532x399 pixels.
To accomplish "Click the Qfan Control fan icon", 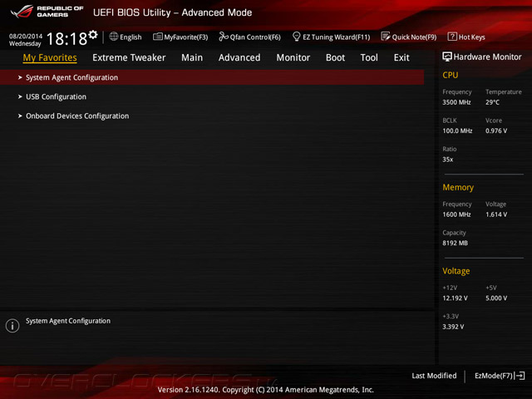I will point(224,37).
